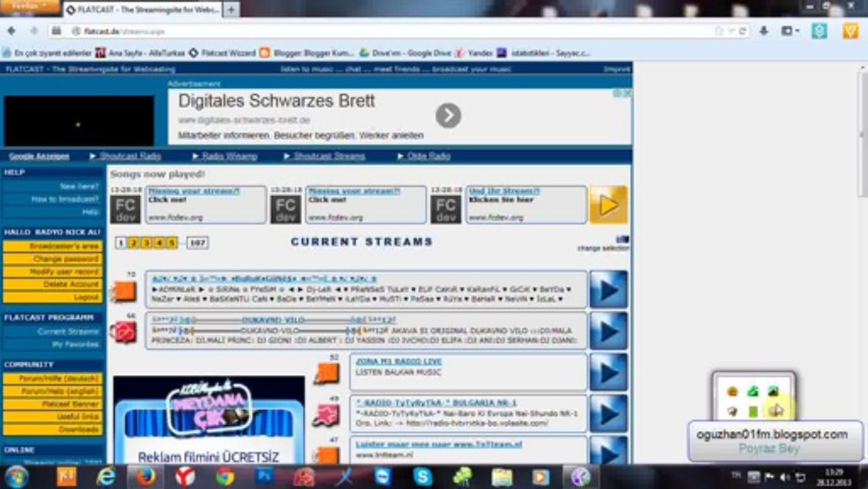Image resolution: width=868 pixels, height=489 pixels.
Task: Bookmark this page with the star
Action: [719, 31]
